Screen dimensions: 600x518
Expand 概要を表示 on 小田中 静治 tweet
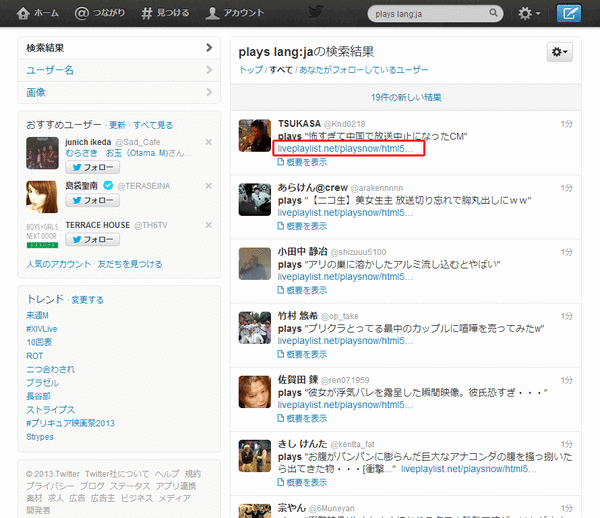[302, 290]
